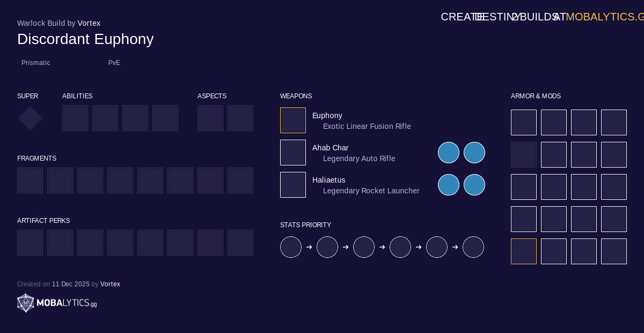Click the Prismatic subclass tag

pyautogui.click(x=36, y=63)
